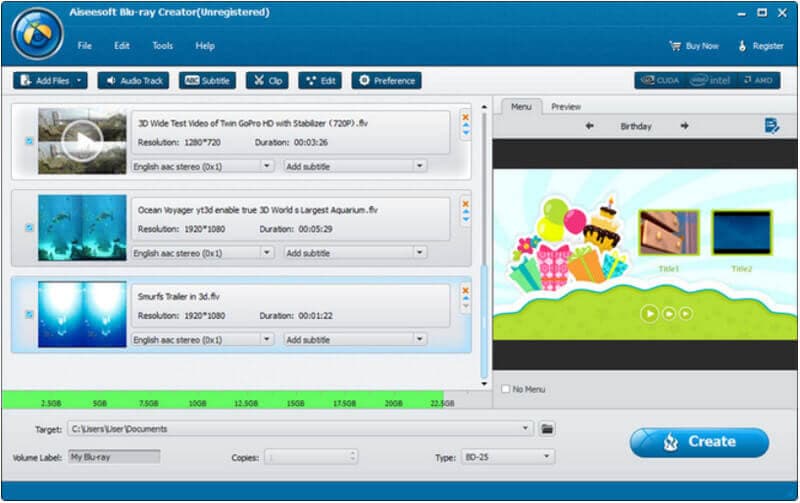Image resolution: width=800 pixels, height=503 pixels.
Task: Select the Smurfs Trailer in 3d.flv filename
Action: (179, 296)
